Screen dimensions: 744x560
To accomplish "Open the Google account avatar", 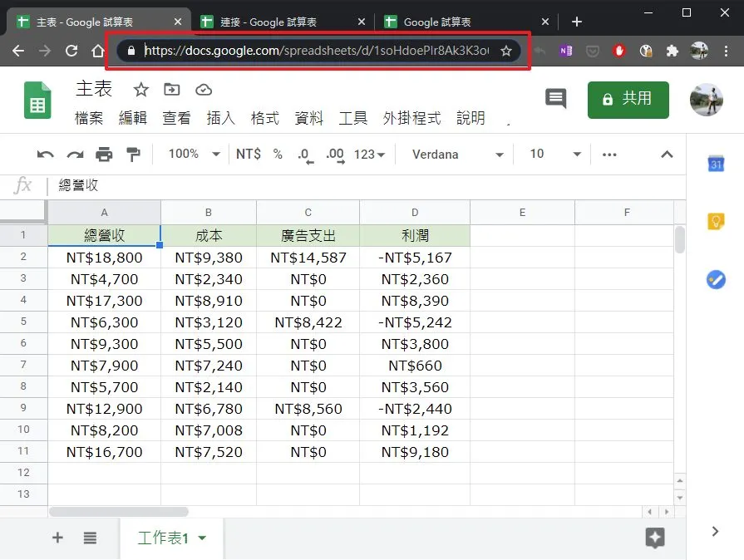I will [x=706, y=100].
